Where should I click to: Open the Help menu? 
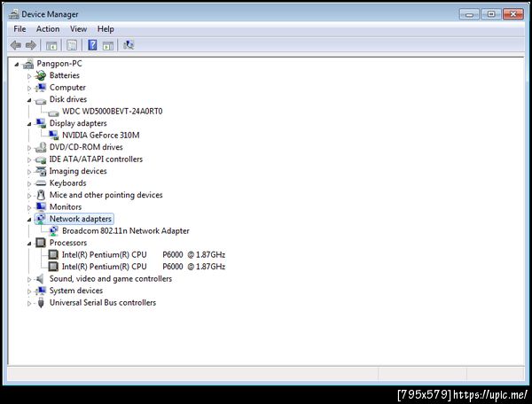[x=106, y=29]
